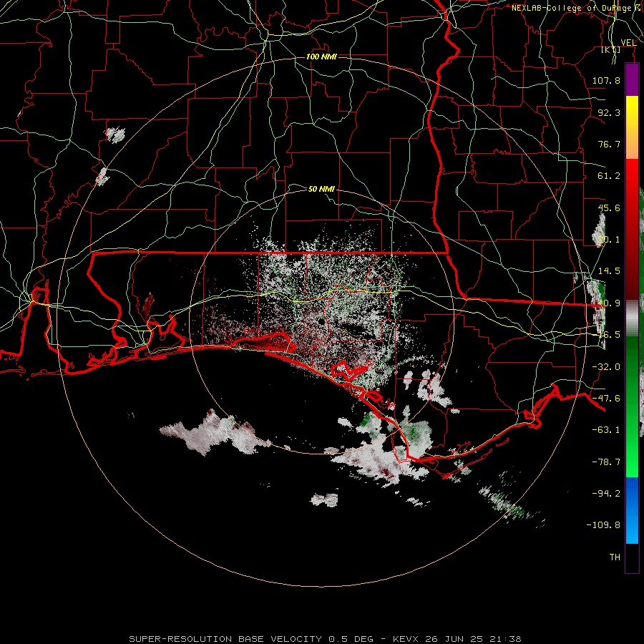The width and height of the screenshot is (644, 644).
Task: Click the -78.7 legend value
Action: [x=606, y=462]
